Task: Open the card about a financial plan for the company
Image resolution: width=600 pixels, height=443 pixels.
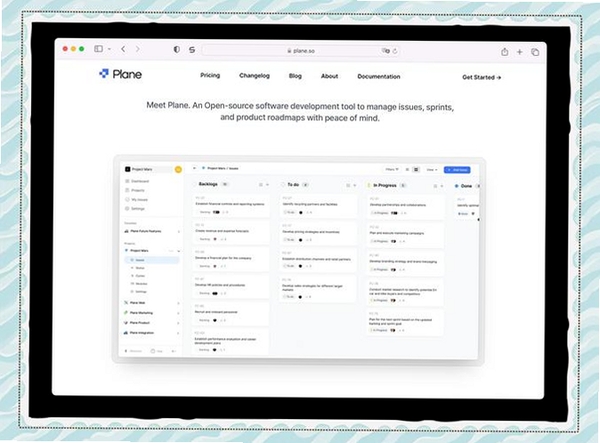Action: 230,261
